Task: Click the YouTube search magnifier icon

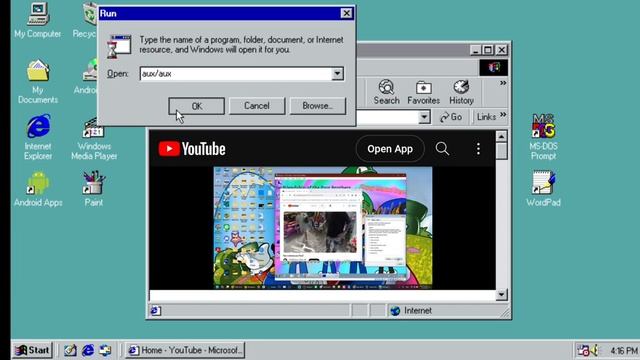Action: [x=442, y=149]
